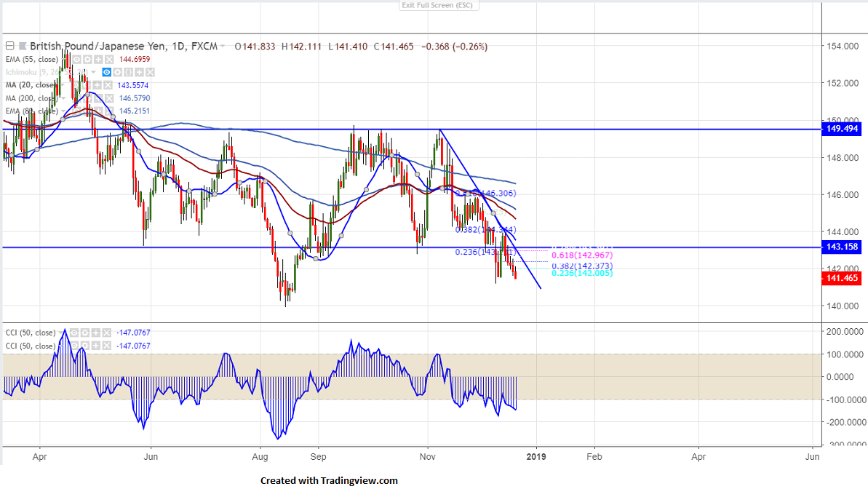868x497 pixels.
Task: Click the 154.000 price axis label
Action: (843, 46)
